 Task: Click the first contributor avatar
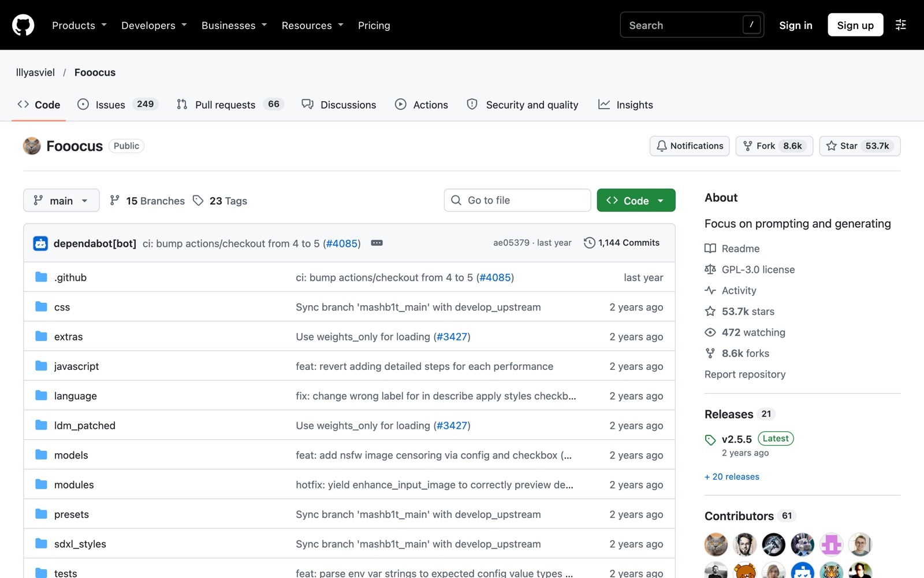716,544
